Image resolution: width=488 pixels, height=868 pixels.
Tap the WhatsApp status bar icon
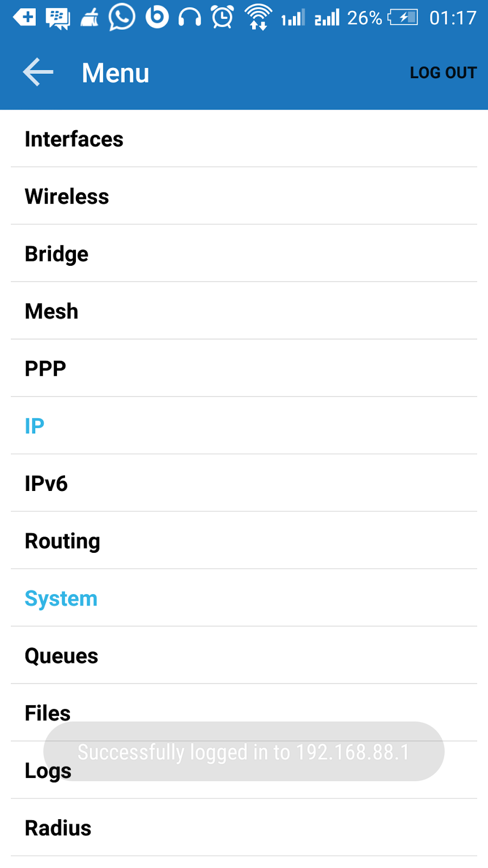coord(122,17)
